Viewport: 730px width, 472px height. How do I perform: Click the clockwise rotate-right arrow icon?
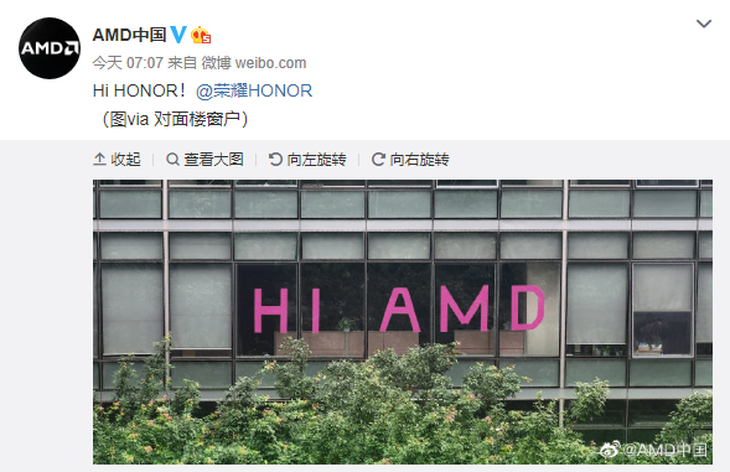[378, 160]
